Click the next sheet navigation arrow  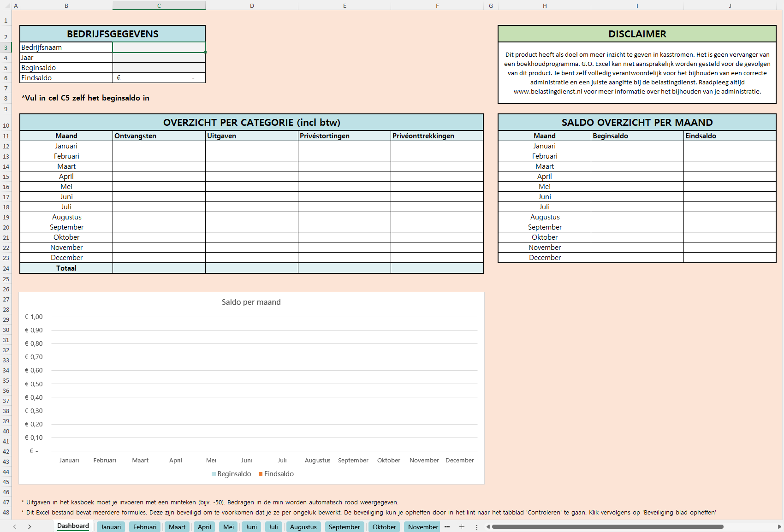coord(30,527)
